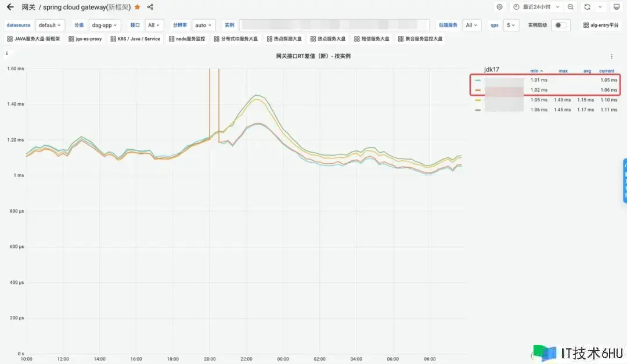This screenshot has height=364, width=627.
Task: Expand the dag-app 分组 dropdown
Action: 105,25
